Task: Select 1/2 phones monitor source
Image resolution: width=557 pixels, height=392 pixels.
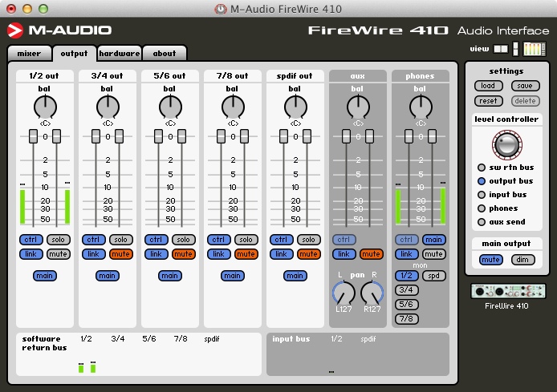Action: (407, 276)
